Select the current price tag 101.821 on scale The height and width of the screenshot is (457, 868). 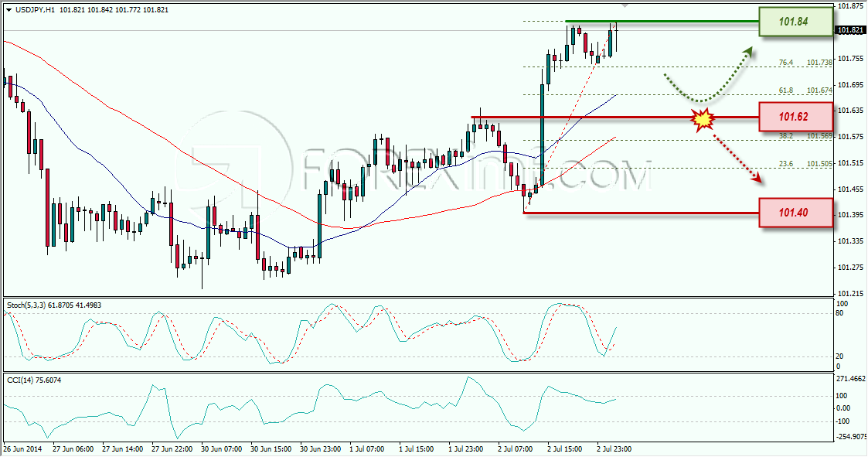coord(849,30)
